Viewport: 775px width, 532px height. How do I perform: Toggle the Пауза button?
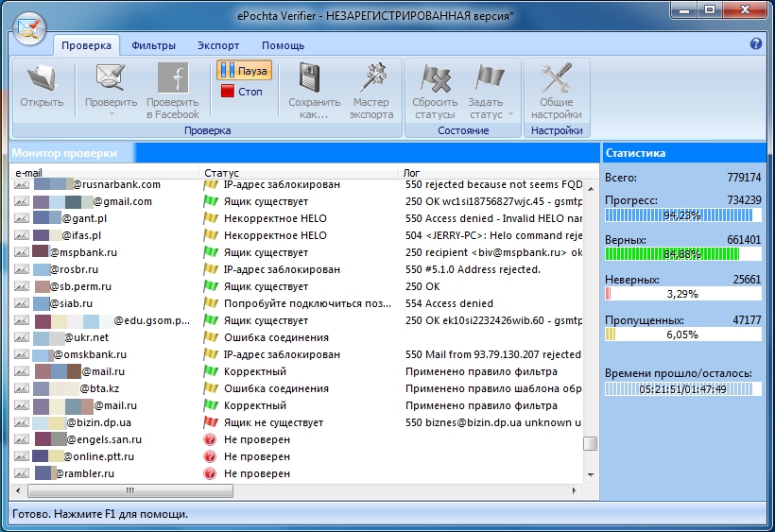[244, 71]
